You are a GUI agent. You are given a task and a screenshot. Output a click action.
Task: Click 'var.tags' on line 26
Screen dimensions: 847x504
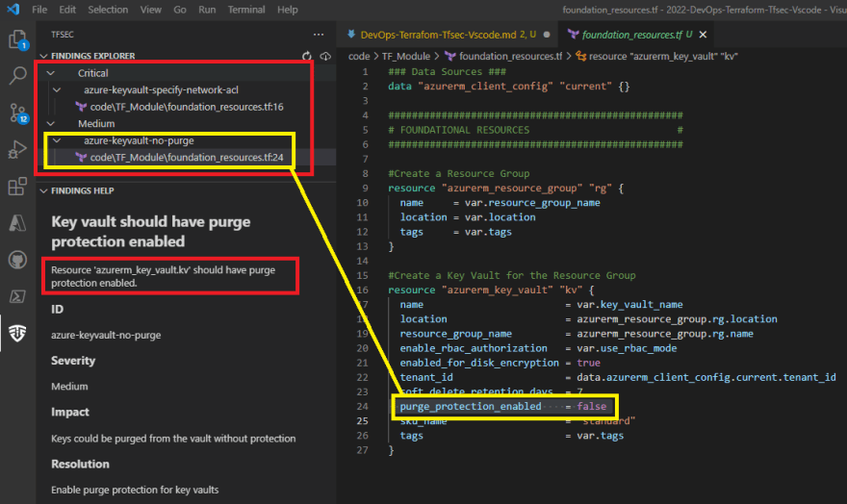601,436
